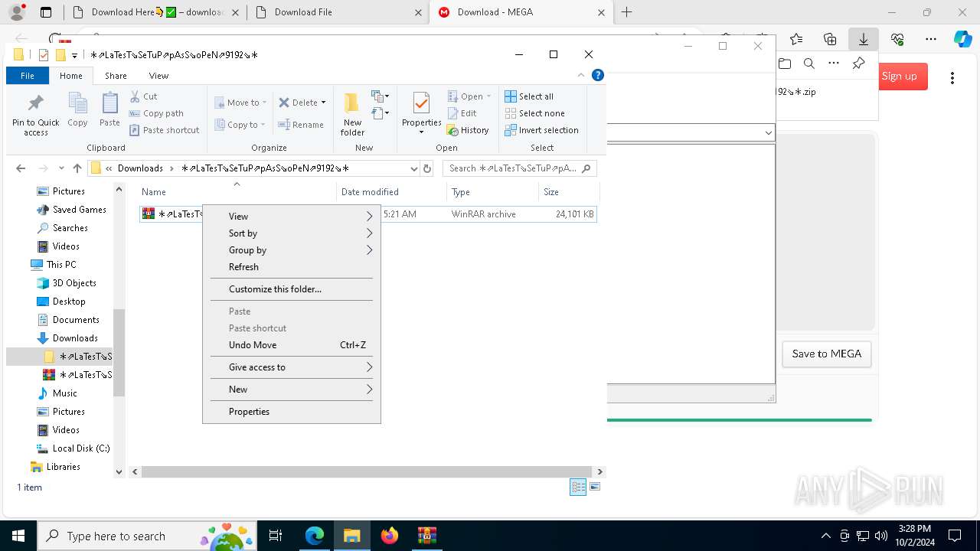Screen dimensions: 980x551
Task: Switch to the View ribbon tab
Action: point(158,76)
